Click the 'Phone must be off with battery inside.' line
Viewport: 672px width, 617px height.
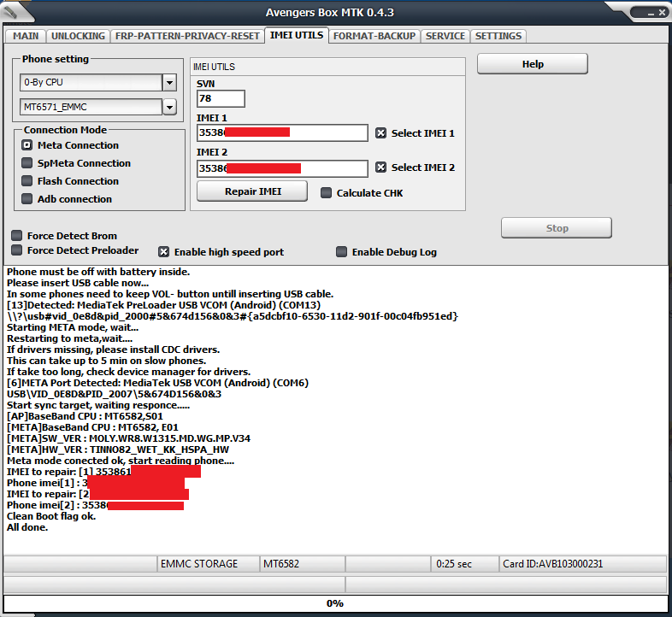[98, 272]
